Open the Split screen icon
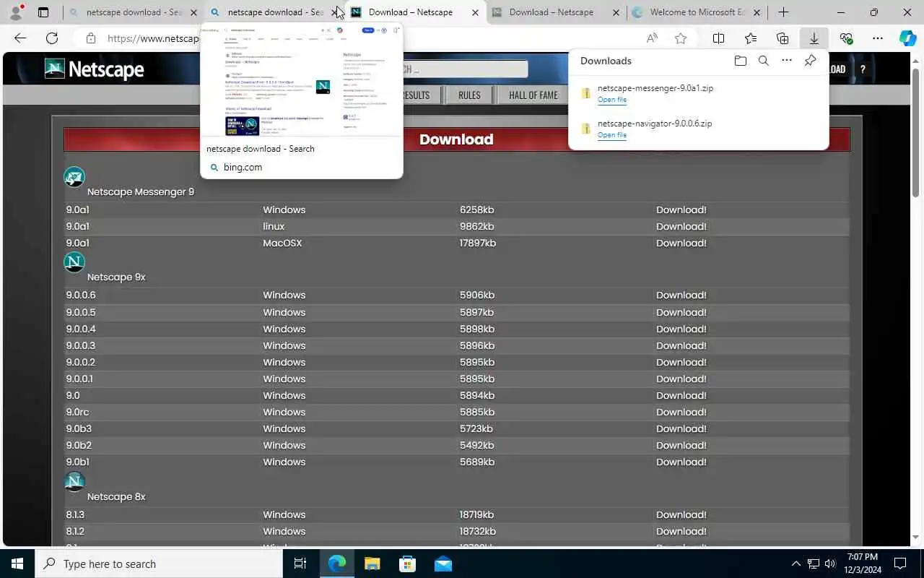Image resolution: width=924 pixels, height=578 pixels. 719,38
